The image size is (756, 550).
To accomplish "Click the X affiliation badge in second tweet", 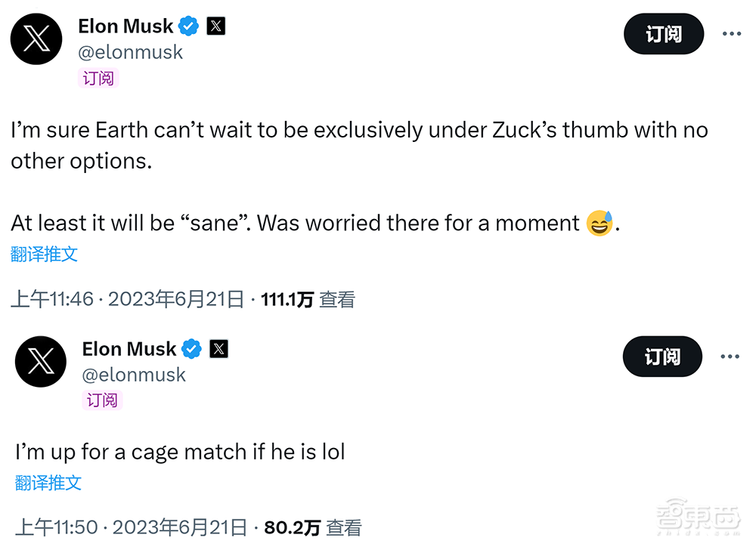I will 218,349.
